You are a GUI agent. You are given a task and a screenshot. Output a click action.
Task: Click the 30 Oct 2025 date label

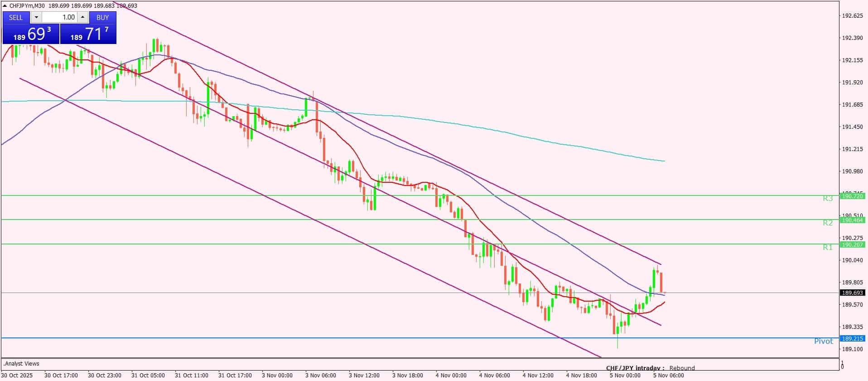[x=17, y=375]
